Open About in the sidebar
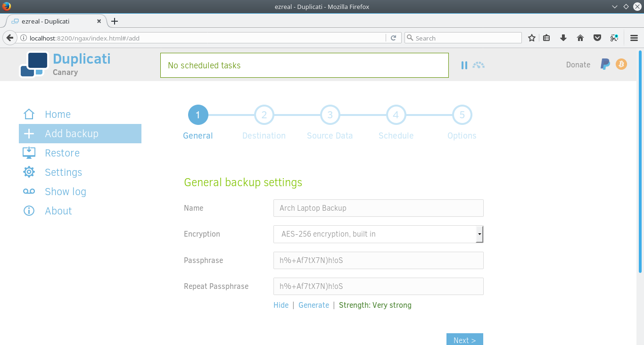Screen dimensions: 644x345 (80, 211)
